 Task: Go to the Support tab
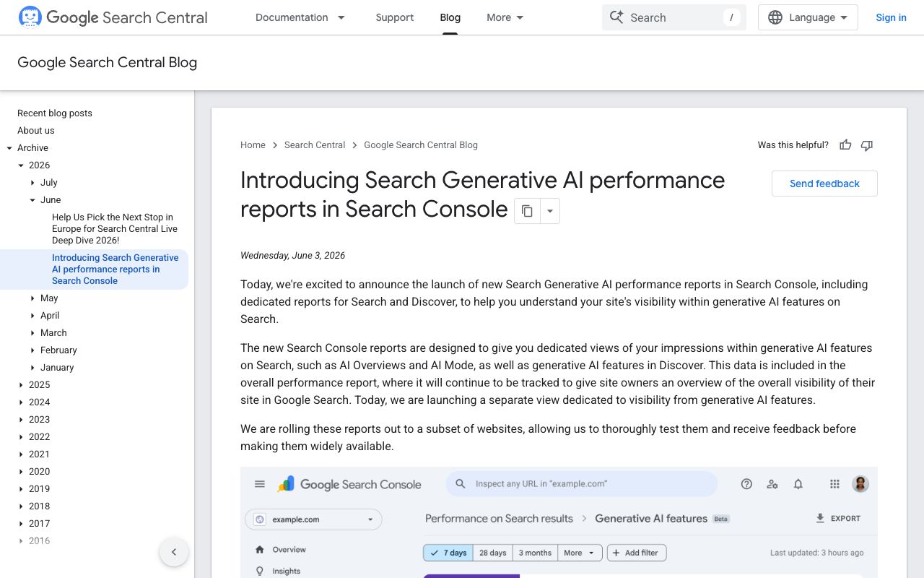click(x=395, y=17)
